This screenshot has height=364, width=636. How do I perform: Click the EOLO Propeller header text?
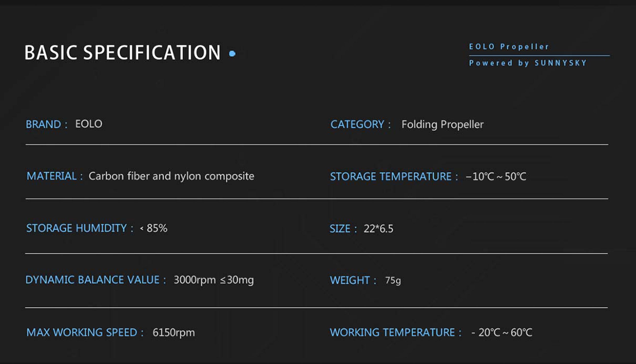(x=509, y=47)
